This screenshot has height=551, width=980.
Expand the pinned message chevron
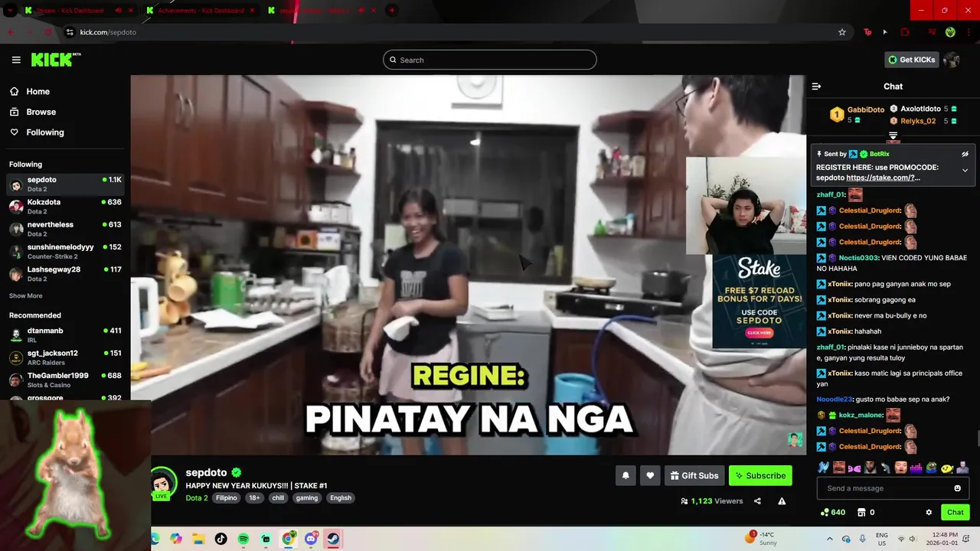click(x=965, y=171)
